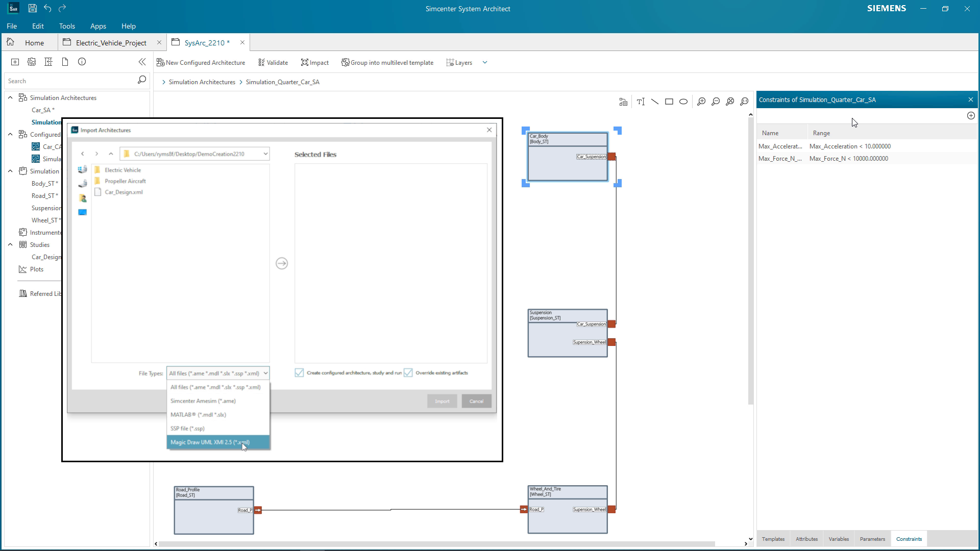This screenshot has height=551, width=980.
Task: Uncheck Override existing artifacts
Action: pos(408,373)
